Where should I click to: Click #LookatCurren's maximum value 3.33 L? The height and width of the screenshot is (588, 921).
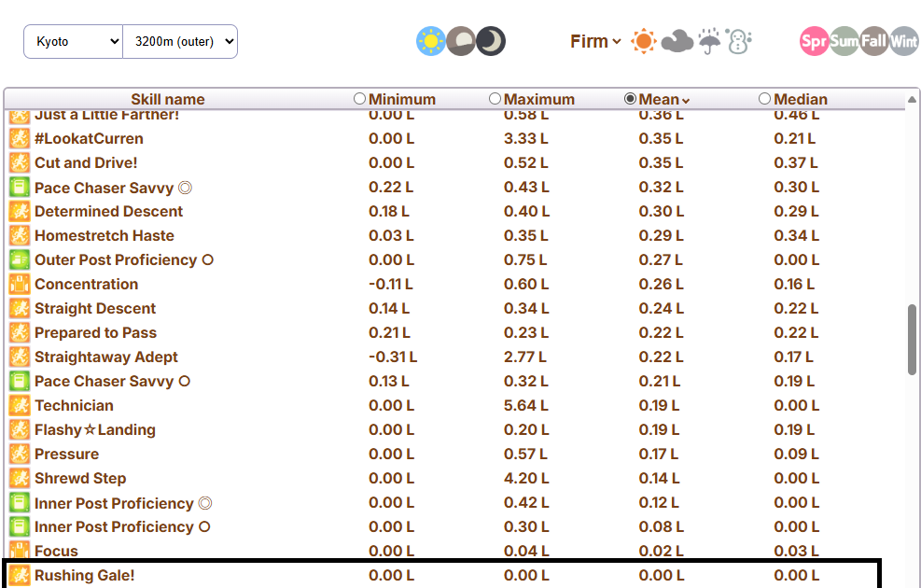tap(525, 139)
